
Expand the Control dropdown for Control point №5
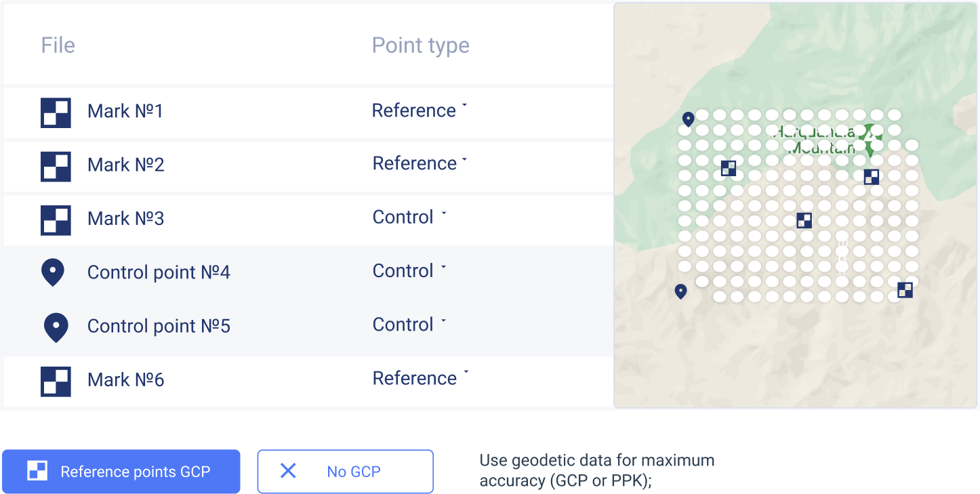click(x=409, y=325)
